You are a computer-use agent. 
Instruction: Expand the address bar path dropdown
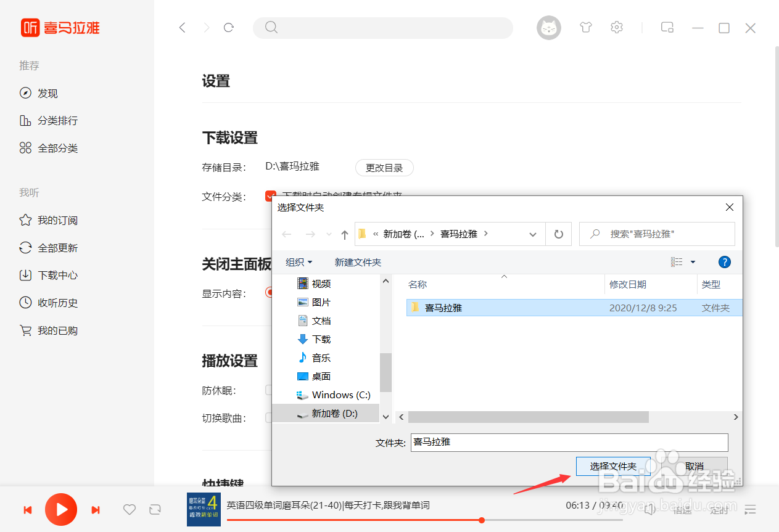pyautogui.click(x=532, y=234)
